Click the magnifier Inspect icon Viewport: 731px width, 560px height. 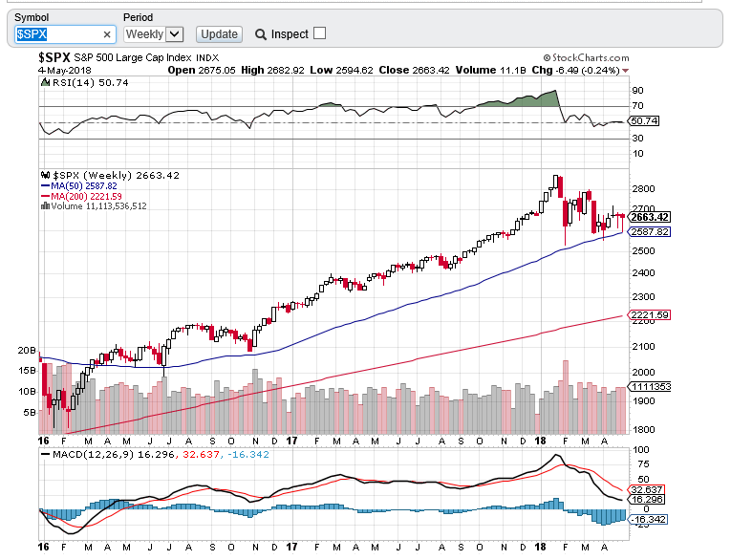tap(261, 34)
